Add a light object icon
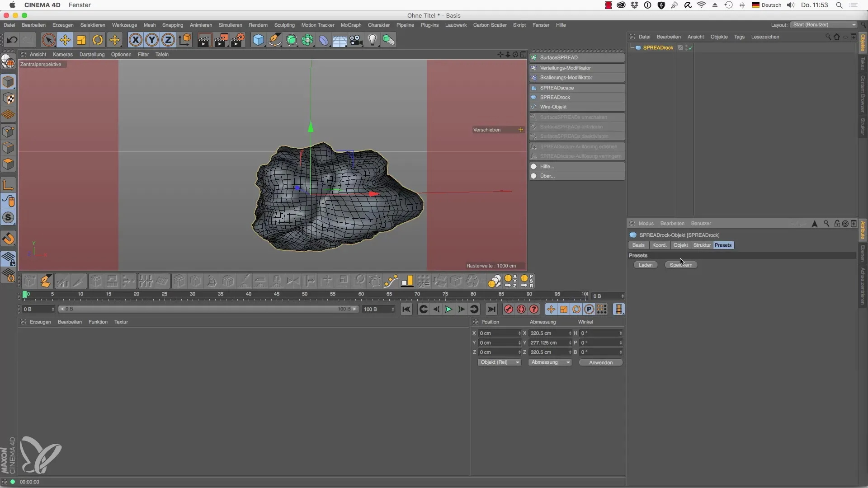868x488 pixels. tap(373, 40)
